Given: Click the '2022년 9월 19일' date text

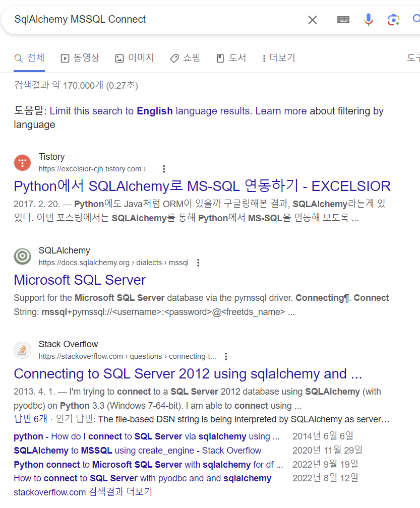Looking at the screenshot, I should click(325, 464).
